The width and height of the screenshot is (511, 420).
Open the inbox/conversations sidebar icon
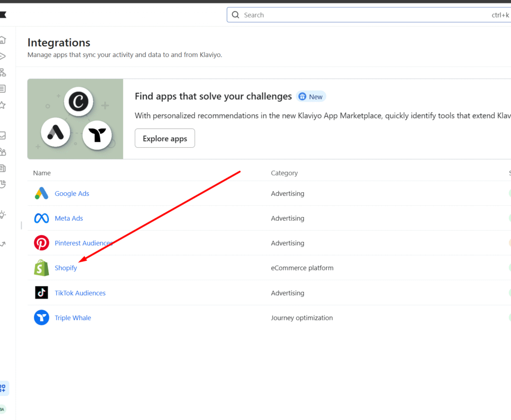tap(4, 135)
